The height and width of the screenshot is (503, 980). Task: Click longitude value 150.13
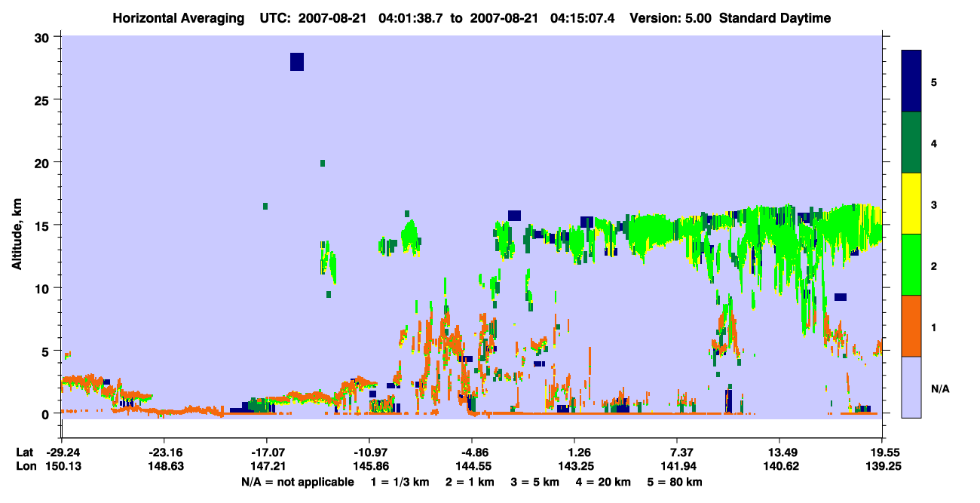(x=62, y=466)
